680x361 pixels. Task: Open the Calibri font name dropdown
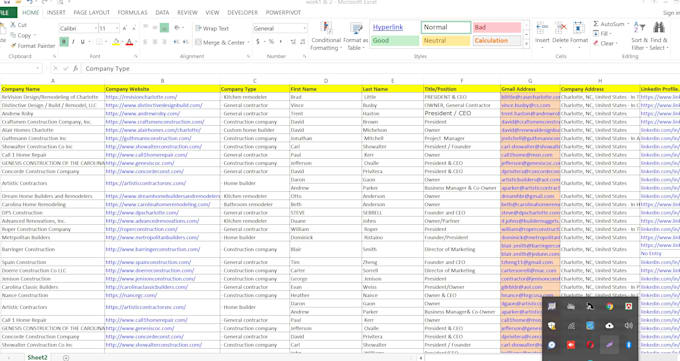[95, 29]
